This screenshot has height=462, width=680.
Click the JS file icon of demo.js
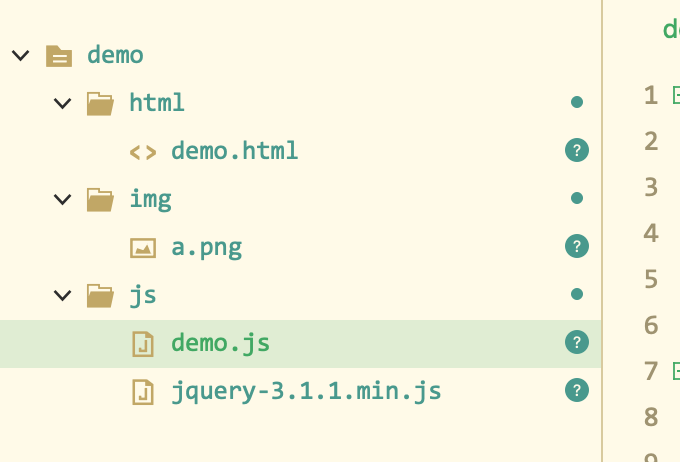143,344
